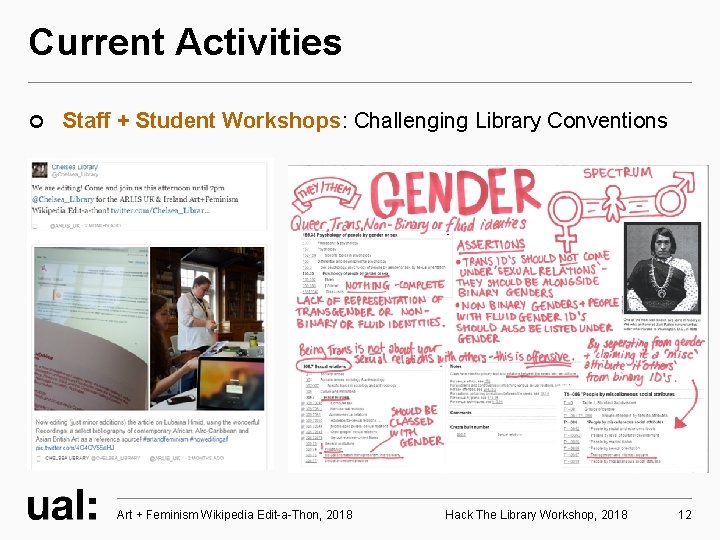
Task: Open the @Chelsea_Library mention link
Action: (62, 199)
